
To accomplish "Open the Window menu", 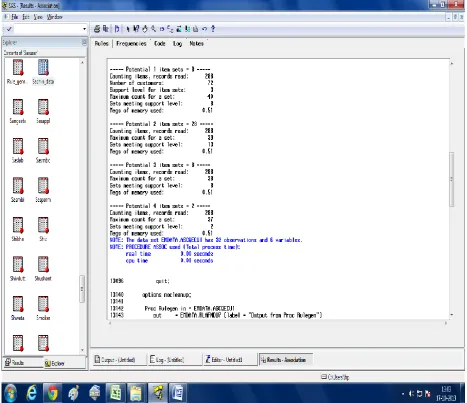I will (54, 17).
